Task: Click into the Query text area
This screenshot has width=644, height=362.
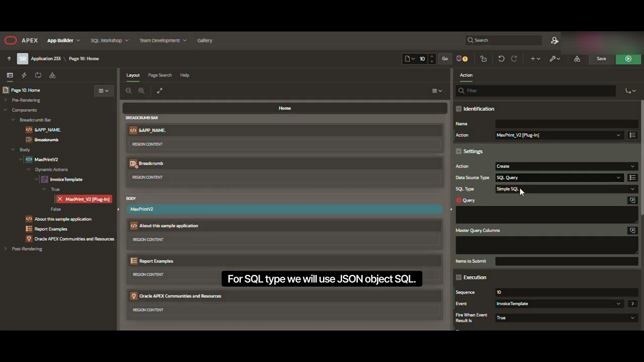Action: [x=546, y=215]
